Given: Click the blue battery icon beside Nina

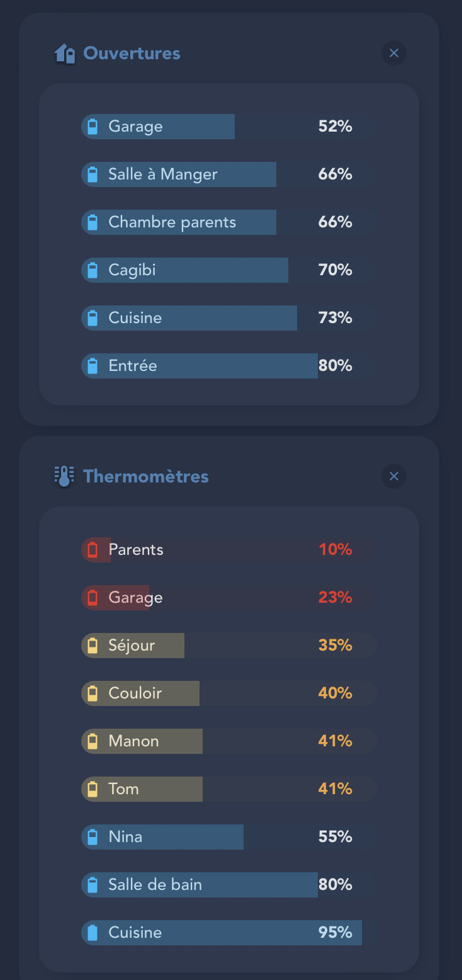Looking at the screenshot, I should 93,837.
